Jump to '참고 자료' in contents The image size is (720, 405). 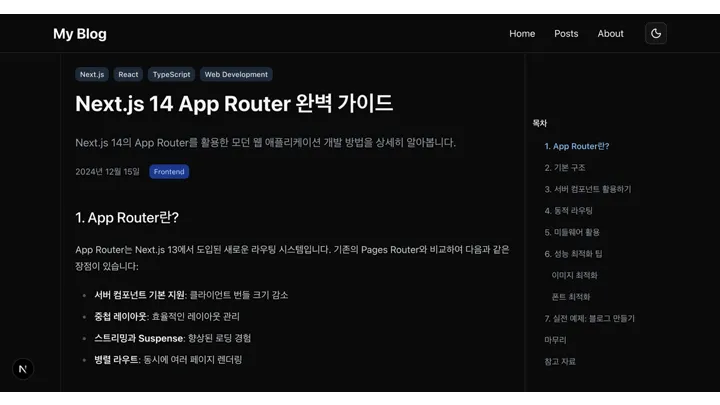560,362
